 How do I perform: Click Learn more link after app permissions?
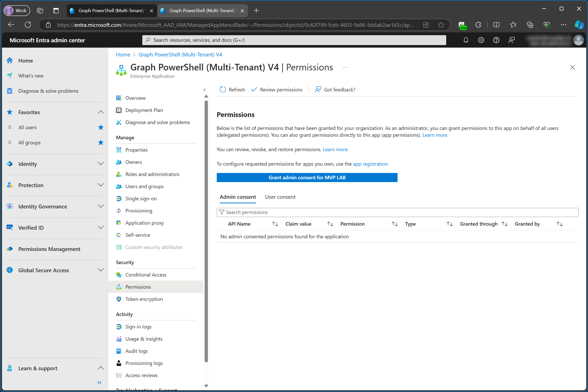[435, 135]
